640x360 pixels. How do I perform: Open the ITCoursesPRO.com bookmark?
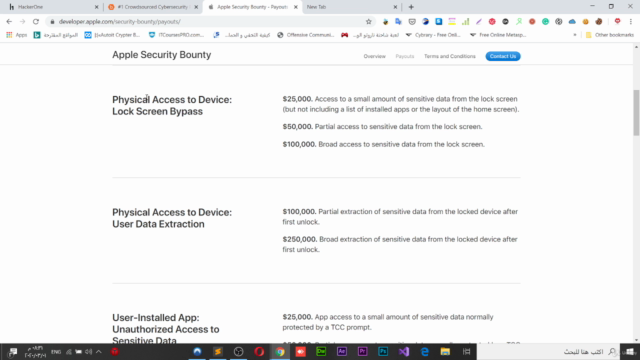[176, 35]
